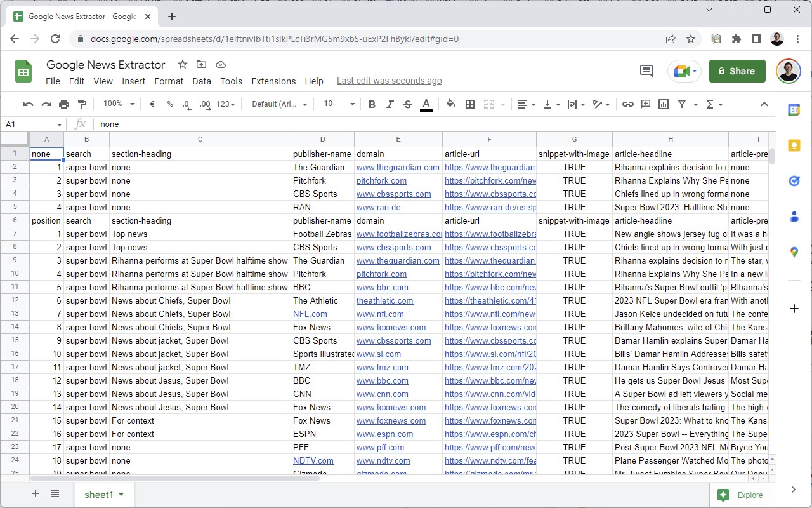View document cloud save status
The height and width of the screenshot is (508, 812).
pos(221,64)
